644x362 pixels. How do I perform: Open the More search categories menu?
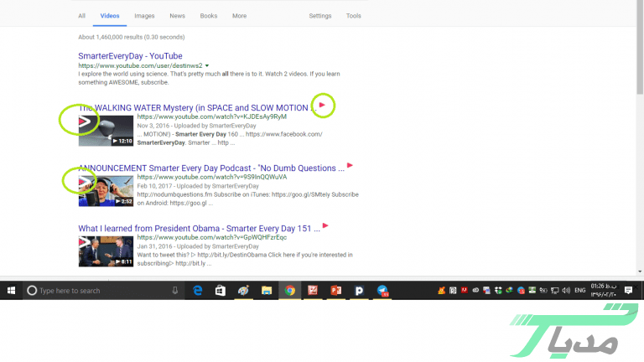coord(239,16)
